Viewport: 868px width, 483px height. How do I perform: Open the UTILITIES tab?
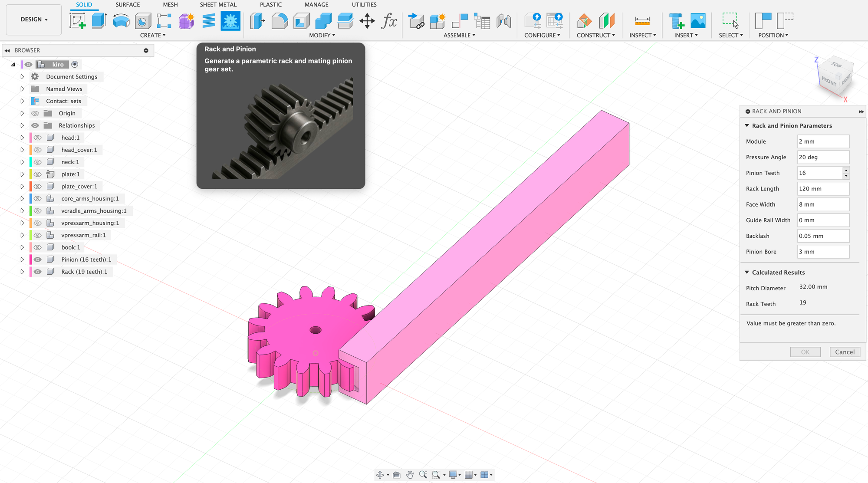[x=364, y=5]
